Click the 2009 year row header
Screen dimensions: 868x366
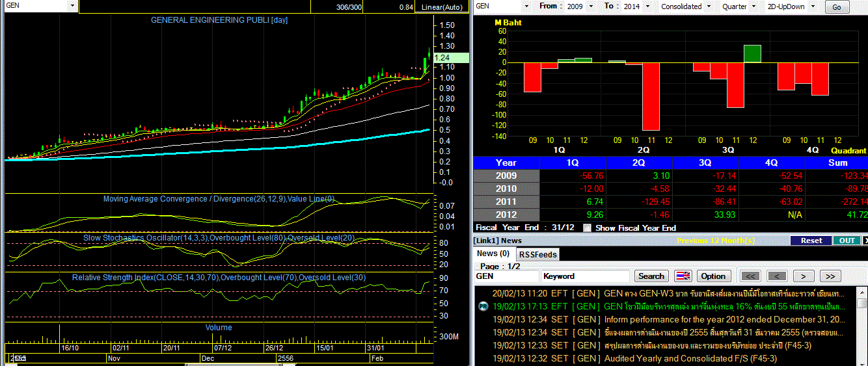coord(506,176)
